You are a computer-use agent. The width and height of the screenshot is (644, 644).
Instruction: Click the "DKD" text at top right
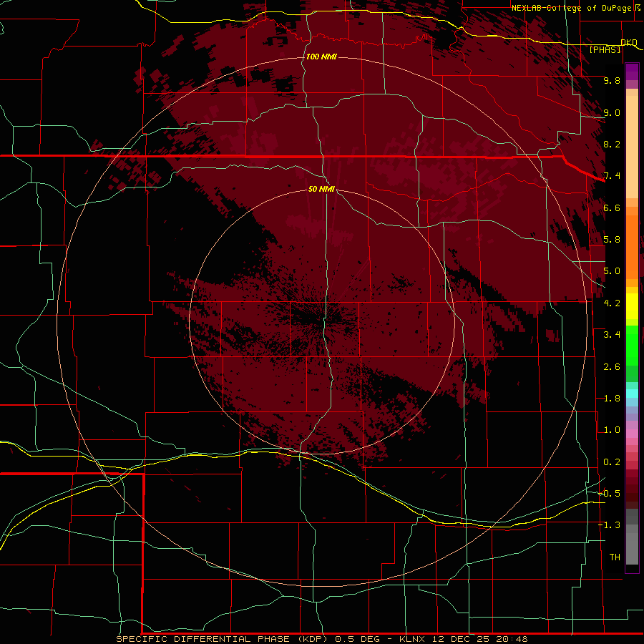(x=629, y=42)
